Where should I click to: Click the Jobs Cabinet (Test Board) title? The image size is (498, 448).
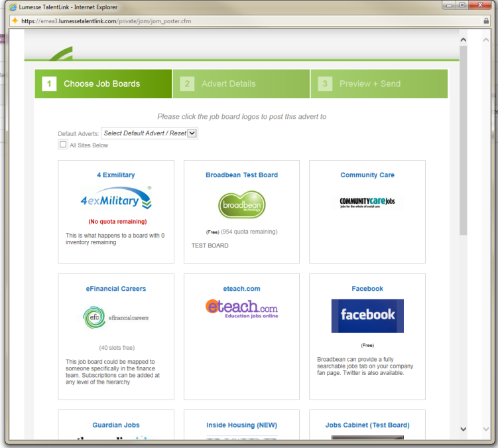pyautogui.click(x=367, y=425)
